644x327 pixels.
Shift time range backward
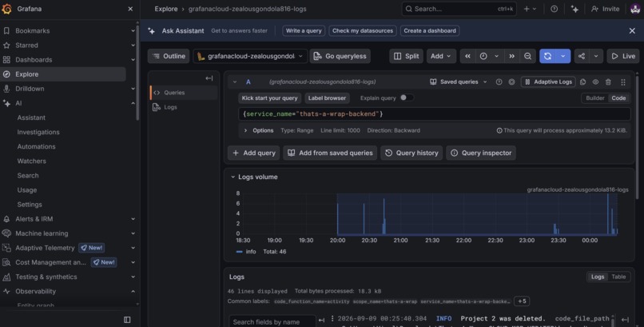(467, 56)
